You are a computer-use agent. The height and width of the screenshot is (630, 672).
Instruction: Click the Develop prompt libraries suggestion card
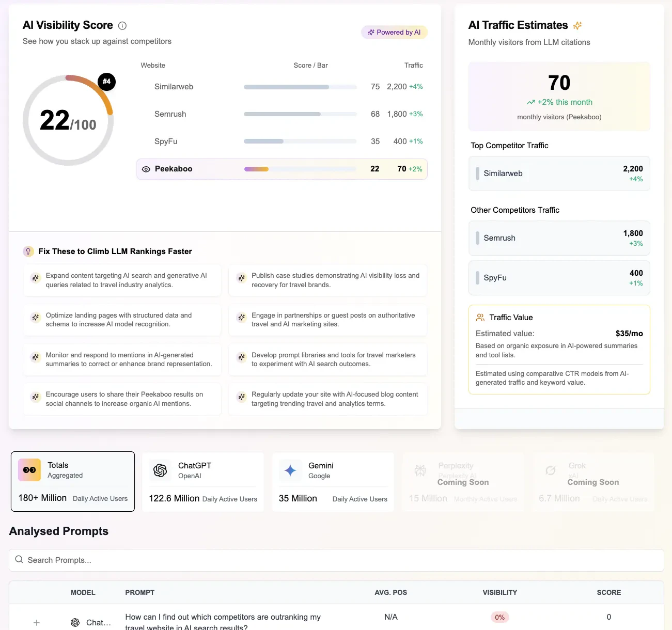click(x=328, y=359)
